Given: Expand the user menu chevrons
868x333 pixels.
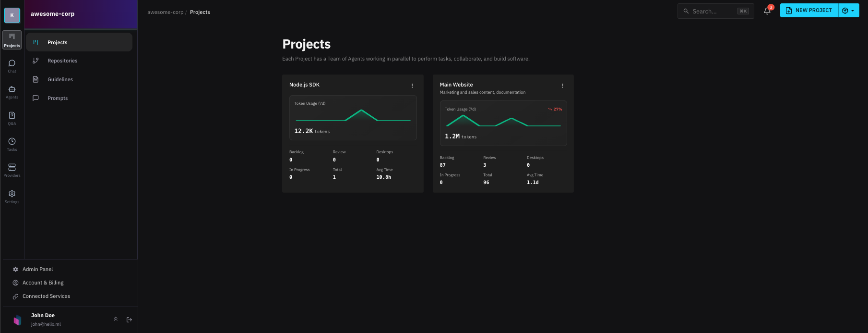Looking at the screenshot, I should [x=116, y=319].
